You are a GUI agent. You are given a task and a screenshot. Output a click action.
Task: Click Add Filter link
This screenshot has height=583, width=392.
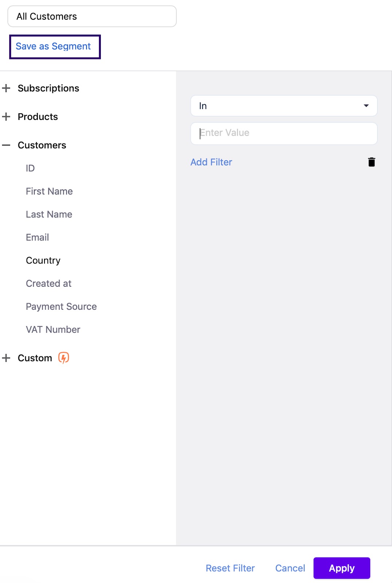click(211, 162)
